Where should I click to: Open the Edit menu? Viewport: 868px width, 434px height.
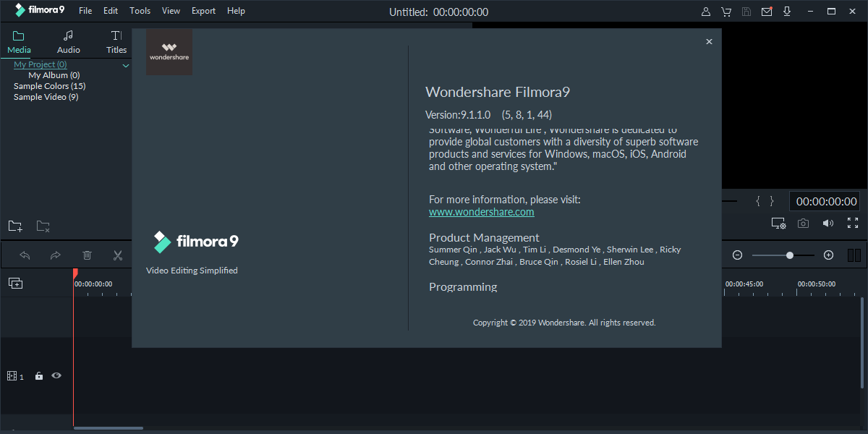pyautogui.click(x=111, y=11)
